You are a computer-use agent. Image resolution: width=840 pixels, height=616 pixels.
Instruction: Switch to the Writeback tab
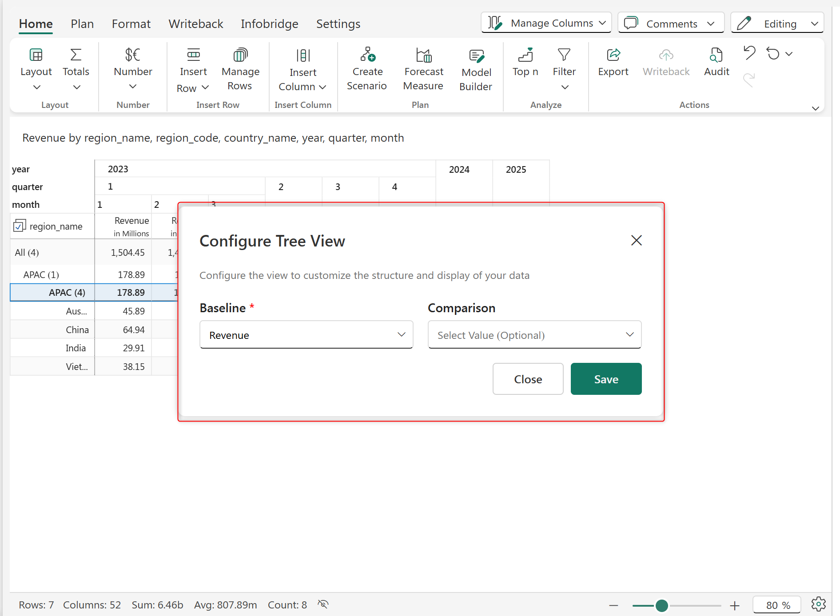(195, 24)
